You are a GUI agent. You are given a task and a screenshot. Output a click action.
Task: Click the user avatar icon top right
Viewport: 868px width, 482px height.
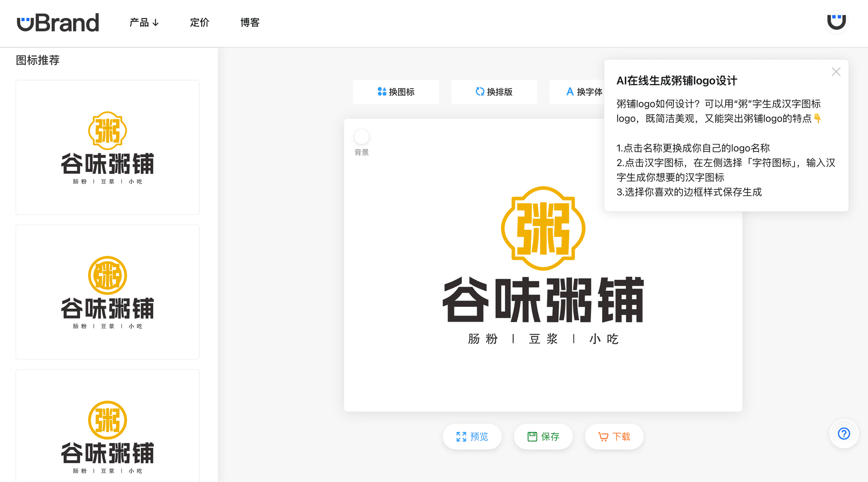836,22
